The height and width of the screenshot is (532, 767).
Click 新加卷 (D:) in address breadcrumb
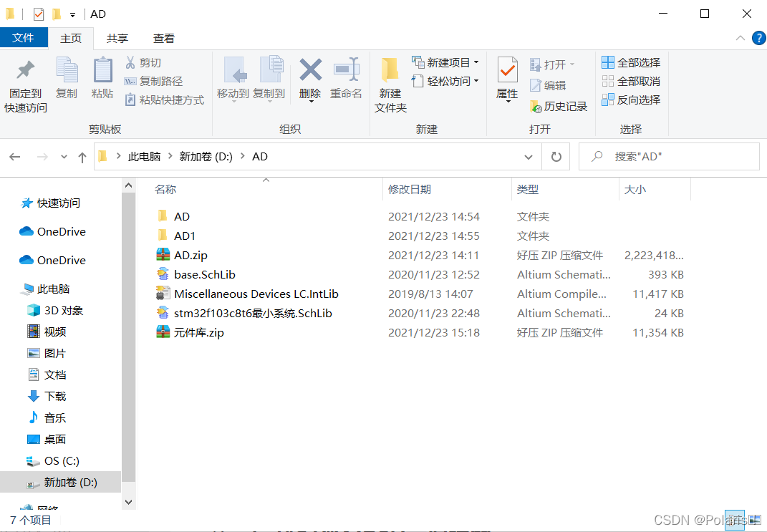coord(206,157)
